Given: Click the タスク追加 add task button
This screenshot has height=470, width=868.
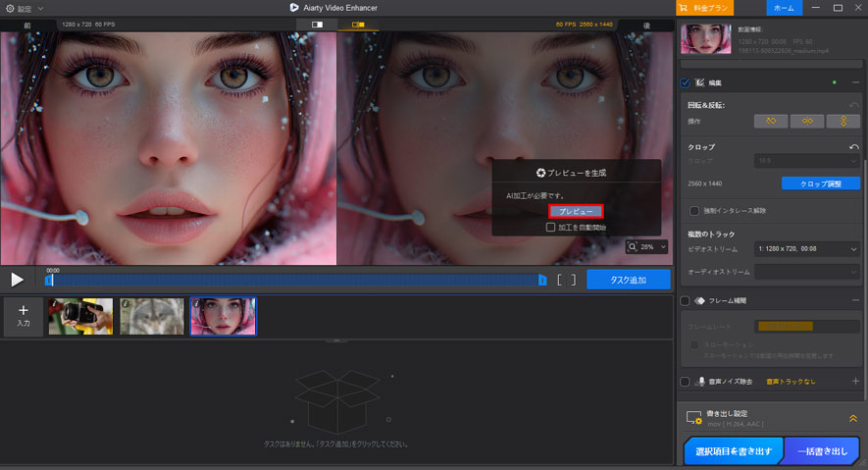Looking at the screenshot, I should tap(629, 280).
